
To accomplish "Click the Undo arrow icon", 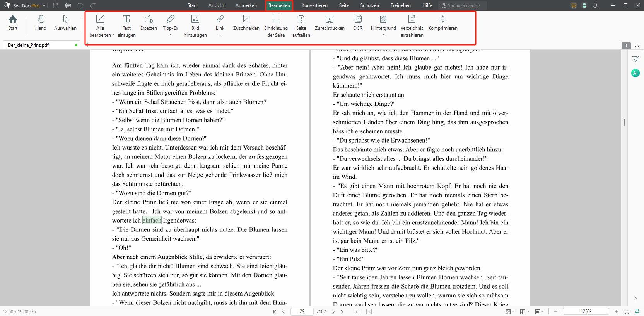I will 80,5.
